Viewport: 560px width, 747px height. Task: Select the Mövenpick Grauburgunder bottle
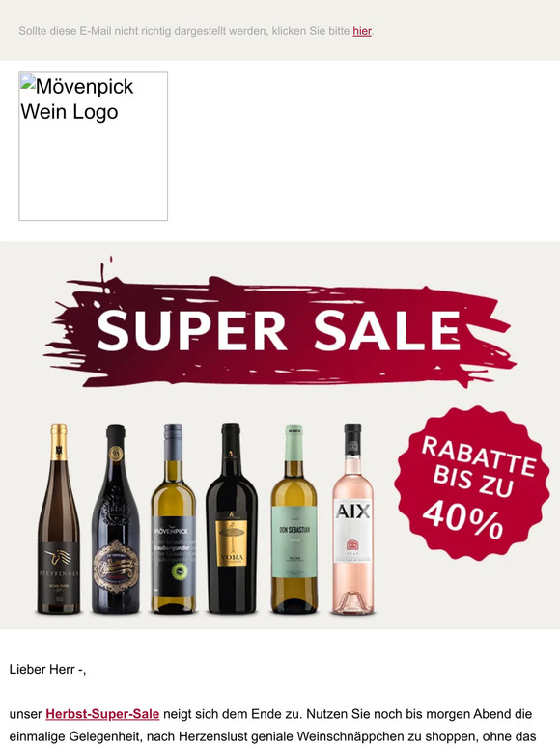click(x=174, y=518)
